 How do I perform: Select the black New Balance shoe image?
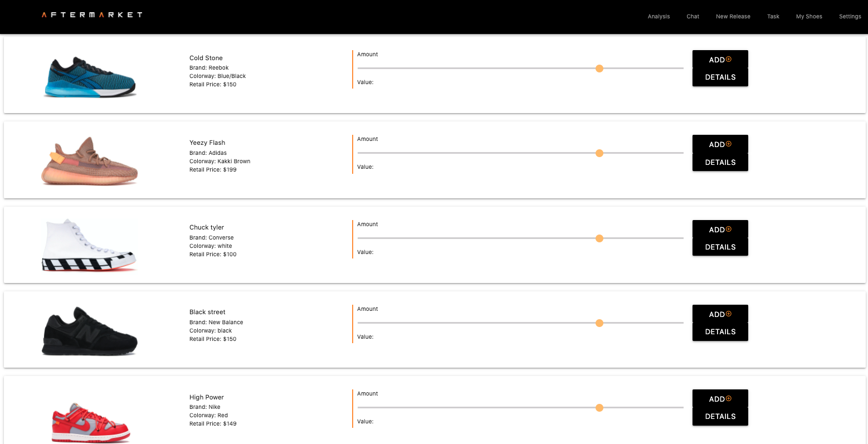pyautogui.click(x=90, y=330)
